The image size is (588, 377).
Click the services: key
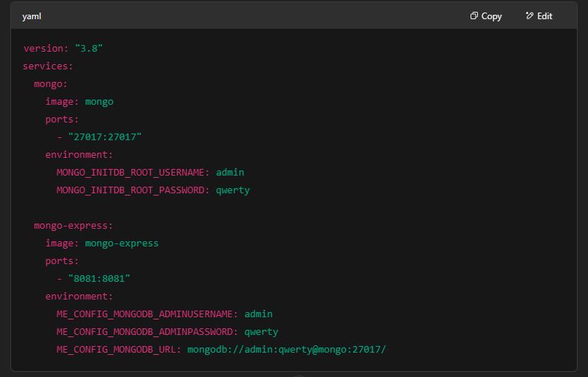48,66
